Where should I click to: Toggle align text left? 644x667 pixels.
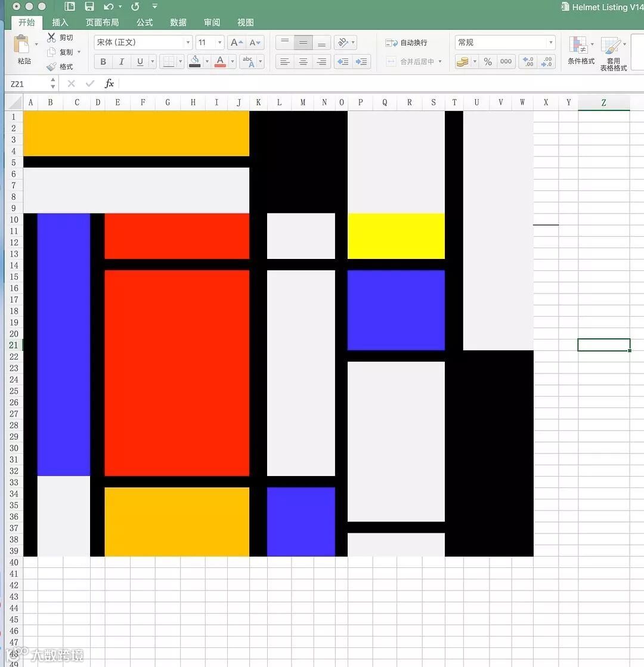[x=285, y=61]
